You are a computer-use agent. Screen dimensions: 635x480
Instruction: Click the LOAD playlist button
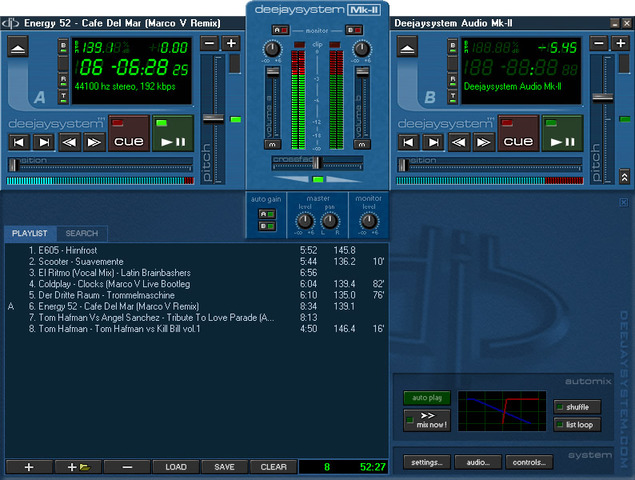tap(176, 467)
